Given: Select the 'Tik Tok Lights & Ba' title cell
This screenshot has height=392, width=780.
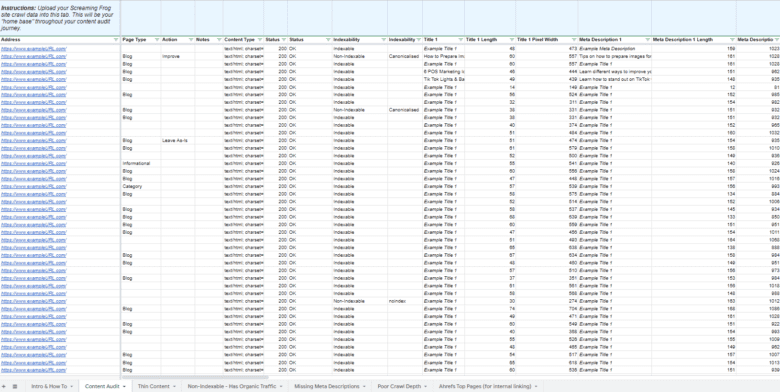Looking at the screenshot, I should tap(443, 80).
